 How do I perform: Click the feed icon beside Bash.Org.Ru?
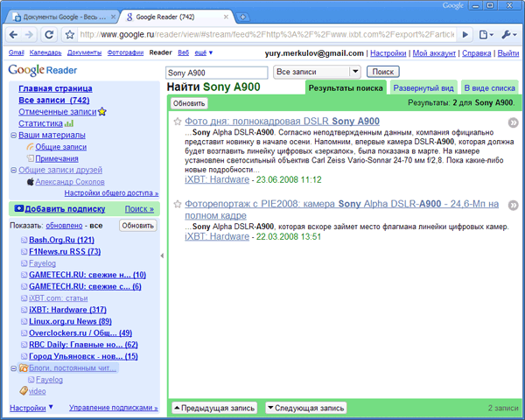click(x=24, y=240)
